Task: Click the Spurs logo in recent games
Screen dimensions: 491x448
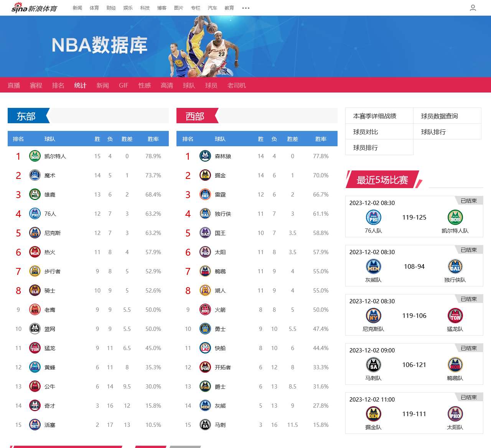Action: click(374, 365)
